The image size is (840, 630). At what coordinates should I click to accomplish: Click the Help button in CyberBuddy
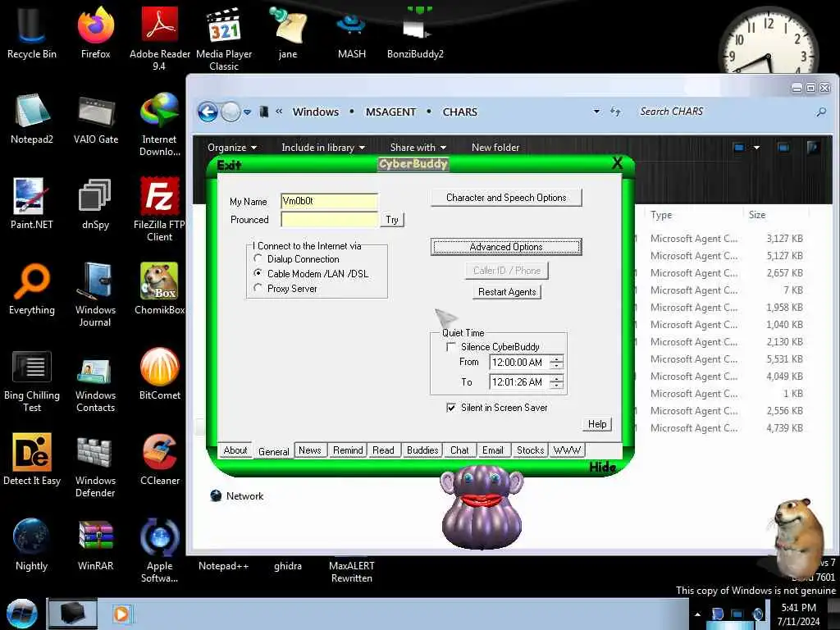(597, 424)
